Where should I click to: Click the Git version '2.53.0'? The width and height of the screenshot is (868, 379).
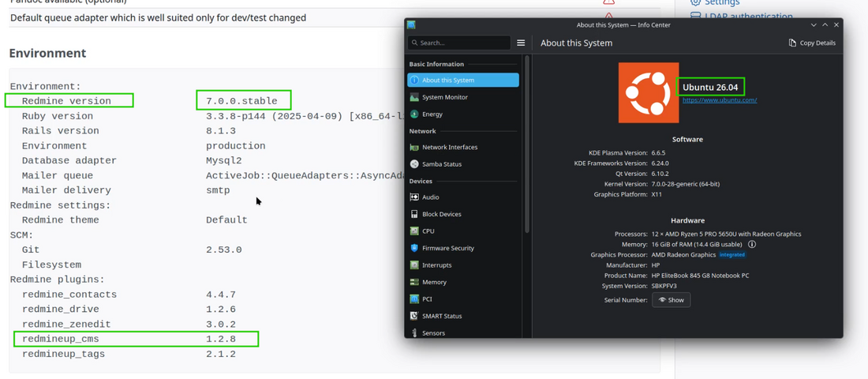(224, 250)
